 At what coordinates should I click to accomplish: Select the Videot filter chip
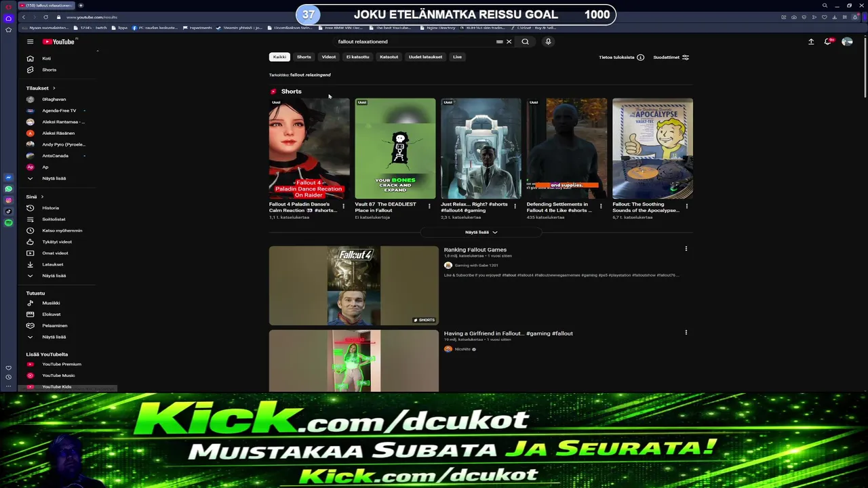[329, 57]
